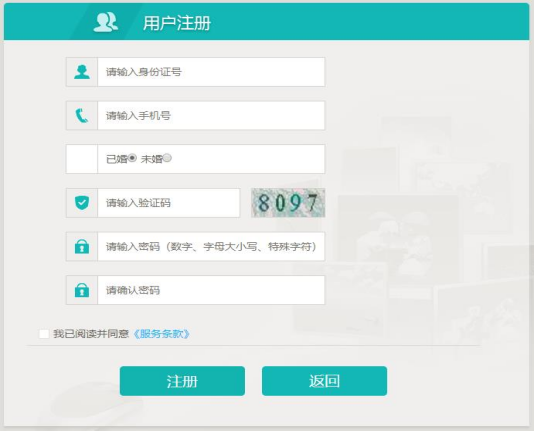Click the 返回 button
Screen dimensions: 534x431
(324, 381)
